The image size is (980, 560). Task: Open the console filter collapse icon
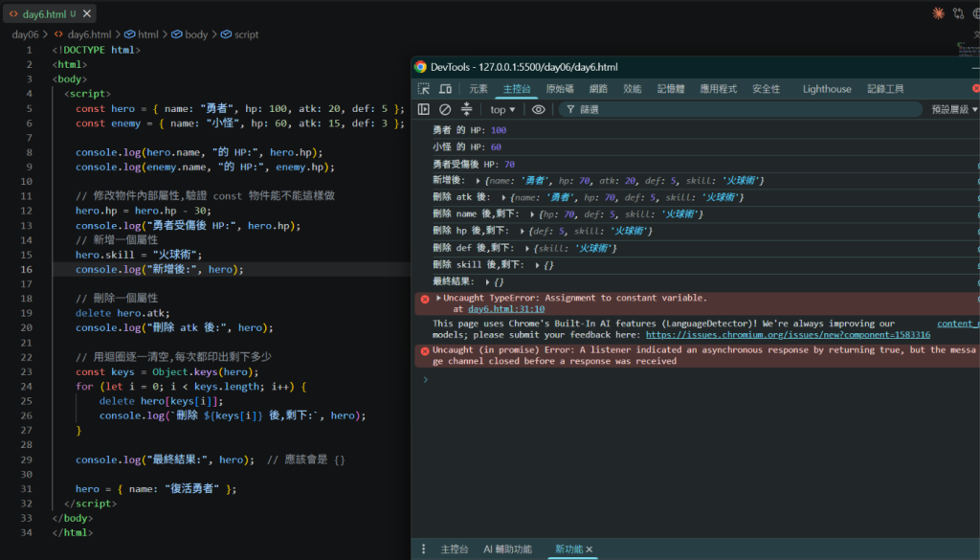(466, 109)
